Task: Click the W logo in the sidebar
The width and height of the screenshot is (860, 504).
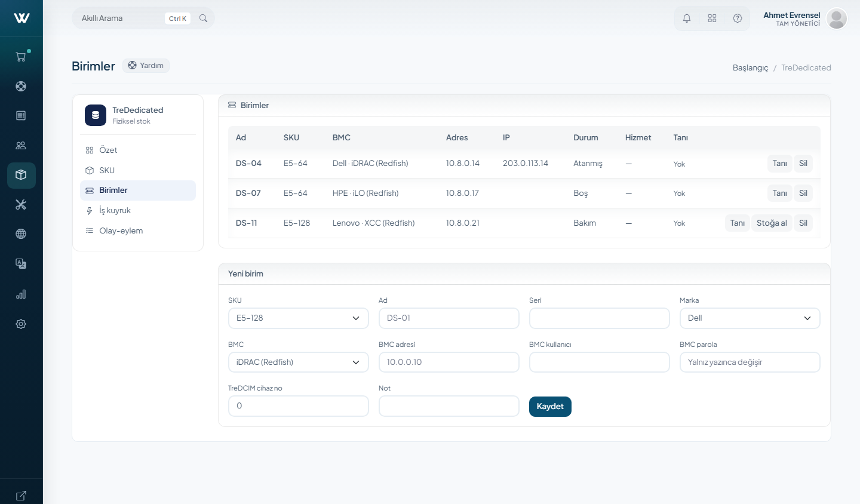Action: 21,18
